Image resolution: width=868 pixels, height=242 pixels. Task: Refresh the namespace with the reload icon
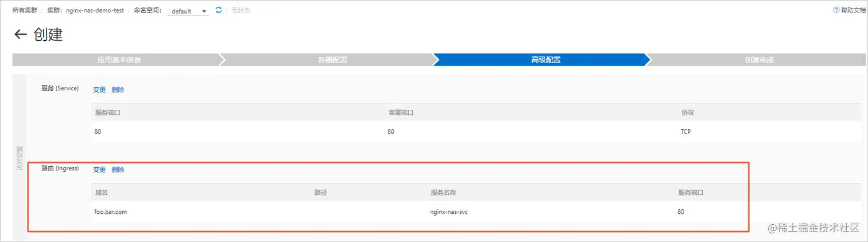click(218, 10)
